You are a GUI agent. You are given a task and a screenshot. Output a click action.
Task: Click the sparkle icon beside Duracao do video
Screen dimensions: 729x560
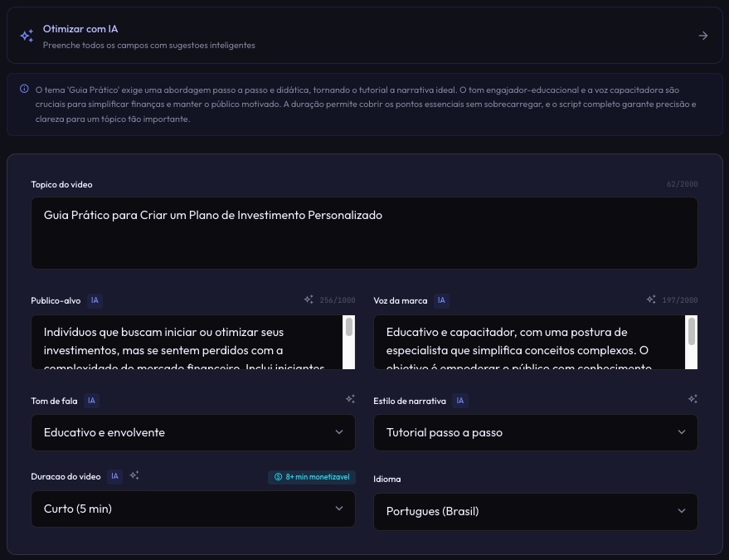(134, 475)
